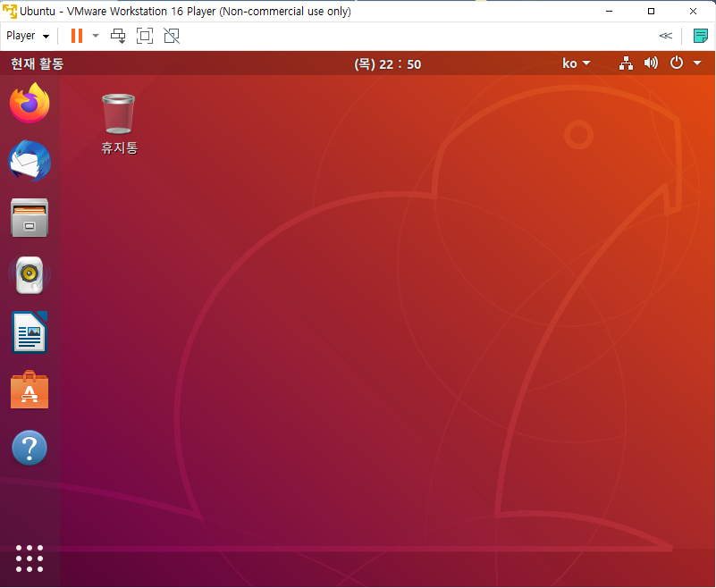This screenshot has height=588, width=716.
Task: Launch Thunderbird mail client
Action: point(29,161)
